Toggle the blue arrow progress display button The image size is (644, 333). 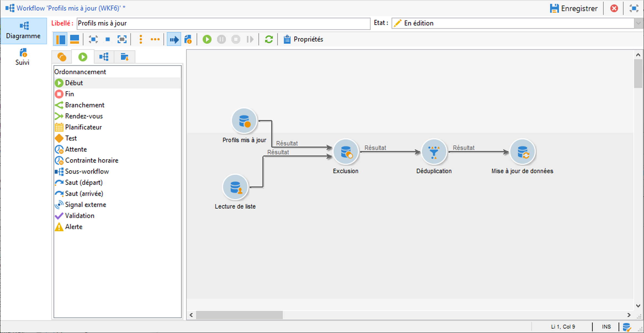coord(174,39)
